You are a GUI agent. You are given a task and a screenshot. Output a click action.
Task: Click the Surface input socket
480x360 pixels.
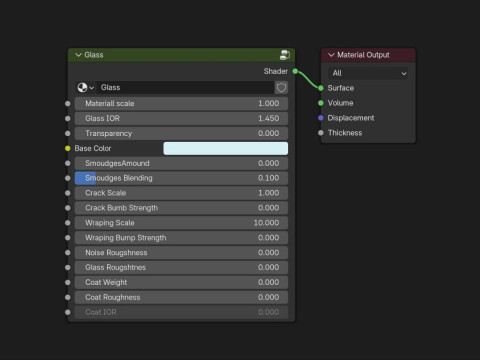tap(321, 88)
